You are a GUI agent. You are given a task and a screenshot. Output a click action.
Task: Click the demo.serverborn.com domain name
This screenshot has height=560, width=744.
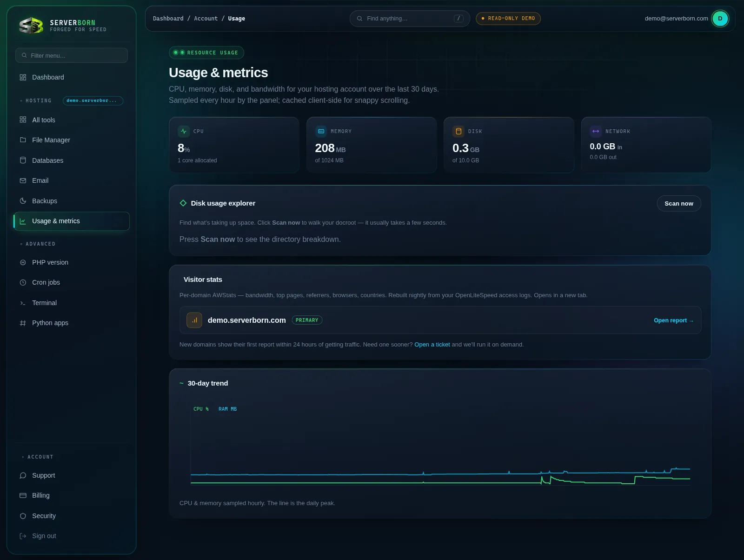tap(247, 320)
